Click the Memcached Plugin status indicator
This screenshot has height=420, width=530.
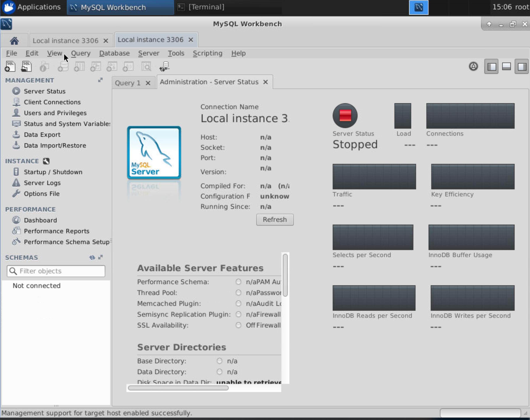click(x=238, y=304)
